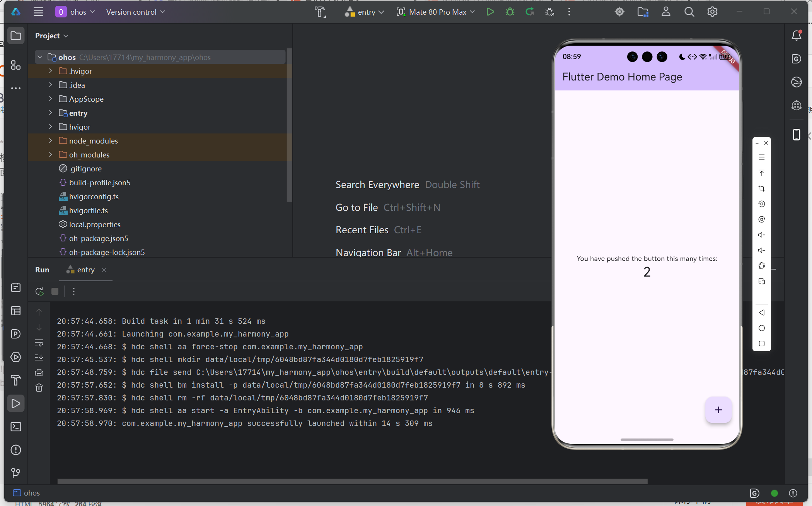Open the main hamburger menu

pyautogui.click(x=38, y=12)
